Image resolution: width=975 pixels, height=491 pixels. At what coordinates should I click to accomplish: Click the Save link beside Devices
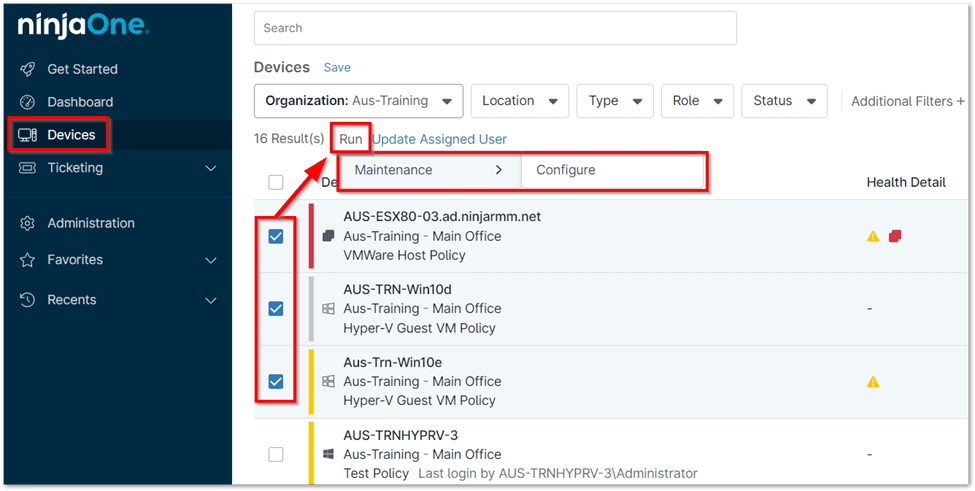(x=337, y=67)
